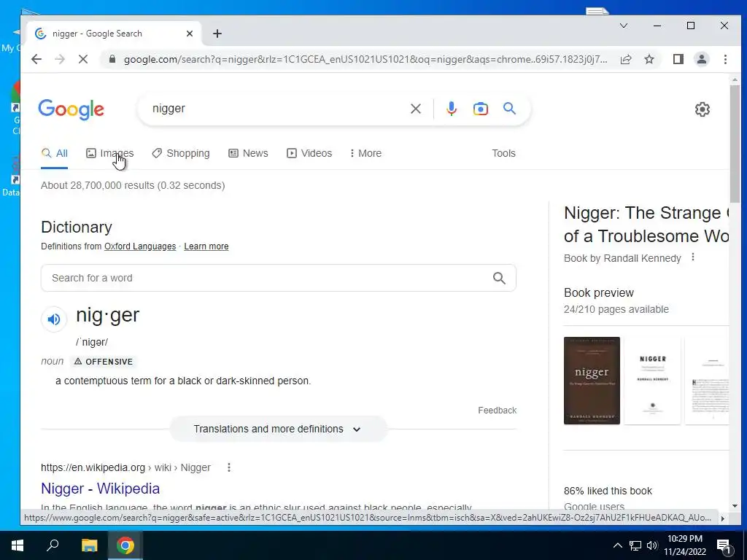
Task: Stop loading the current page
Action: [83, 59]
